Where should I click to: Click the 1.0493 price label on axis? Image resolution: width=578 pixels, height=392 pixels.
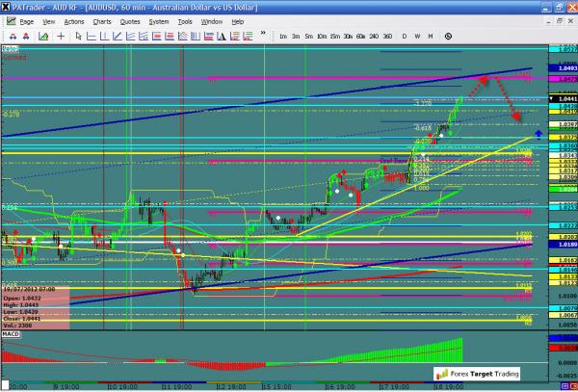[563, 68]
